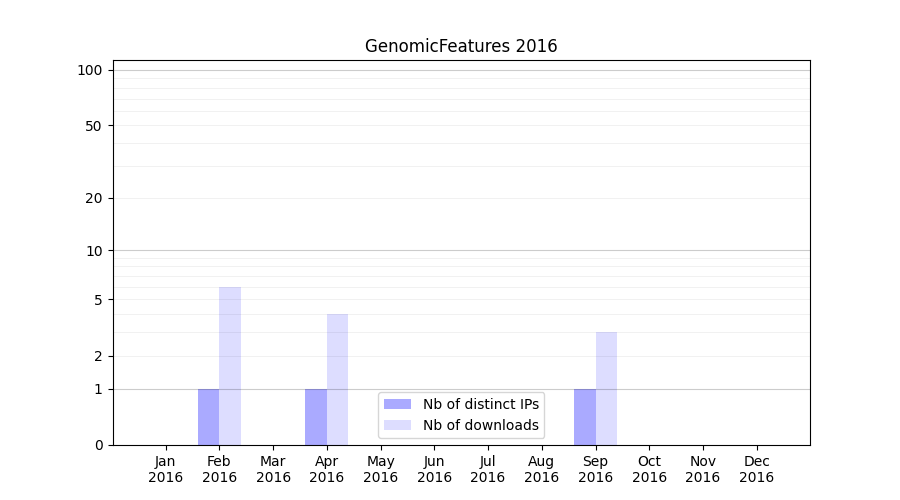This screenshot has height=500, width=900.
Task: Click the Sep 2016 downloads bar
Action: tap(606, 388)
